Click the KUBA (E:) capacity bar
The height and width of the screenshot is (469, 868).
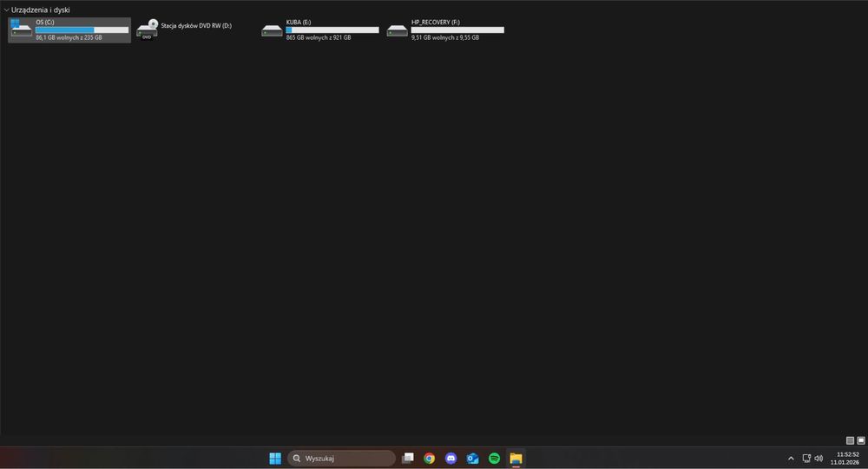point(332,30)
